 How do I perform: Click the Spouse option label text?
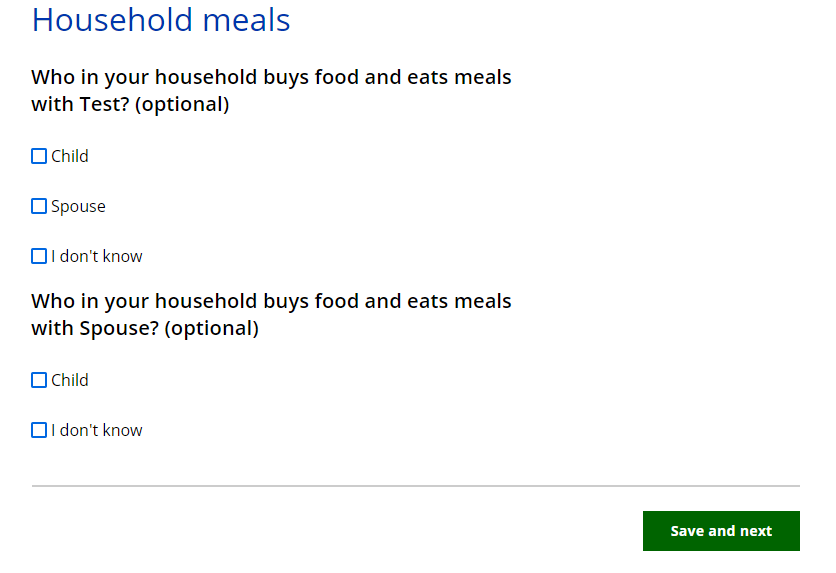coord(78,206)
